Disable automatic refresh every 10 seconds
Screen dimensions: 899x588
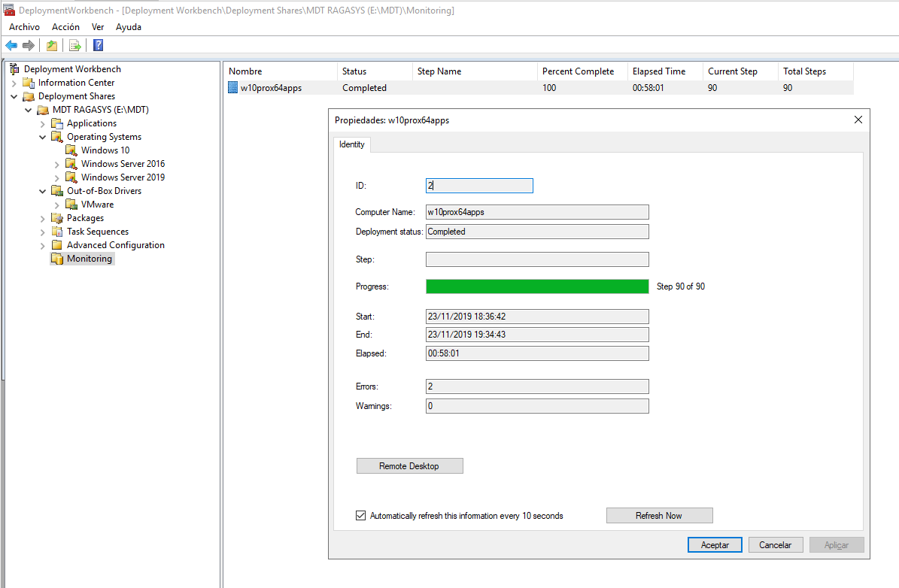pyautogui.click(x=360, y=515)
